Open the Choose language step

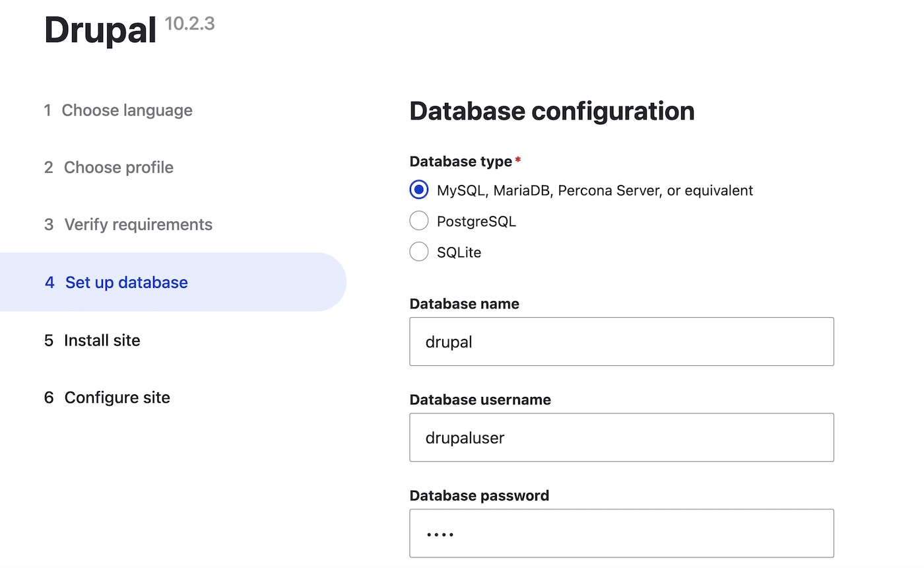click(127, 110)
